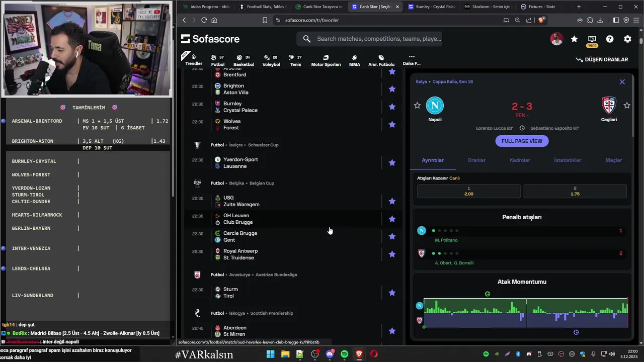This screenshot has width=644, height=362.
Task: Open a new browser tab
Action: (579, 7)
